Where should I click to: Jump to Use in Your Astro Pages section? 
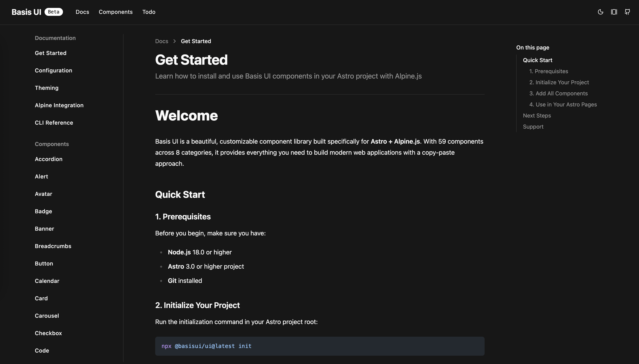pos(563,104)
